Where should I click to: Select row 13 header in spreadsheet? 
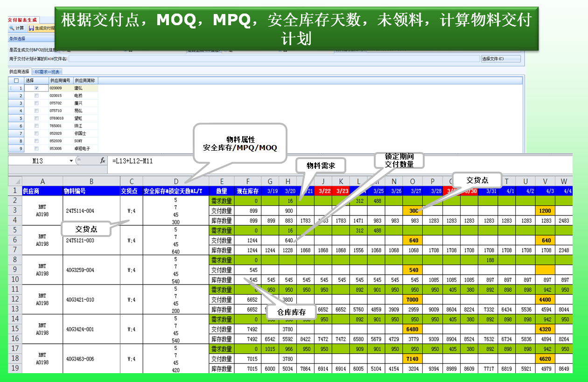tap(15, 309)
